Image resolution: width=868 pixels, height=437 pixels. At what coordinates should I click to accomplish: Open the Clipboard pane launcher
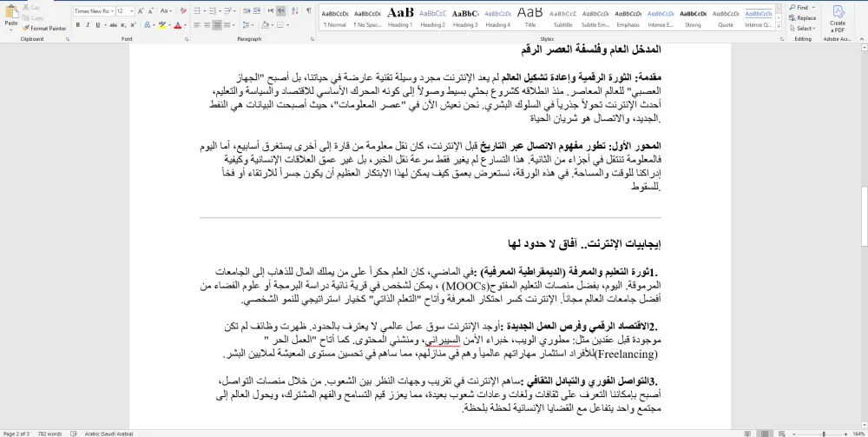tap(68, 39)
